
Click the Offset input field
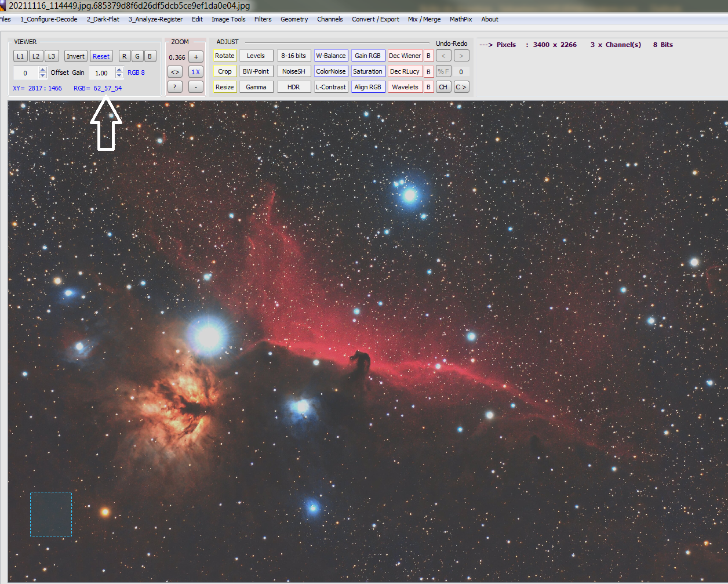(x=26, y=73)
